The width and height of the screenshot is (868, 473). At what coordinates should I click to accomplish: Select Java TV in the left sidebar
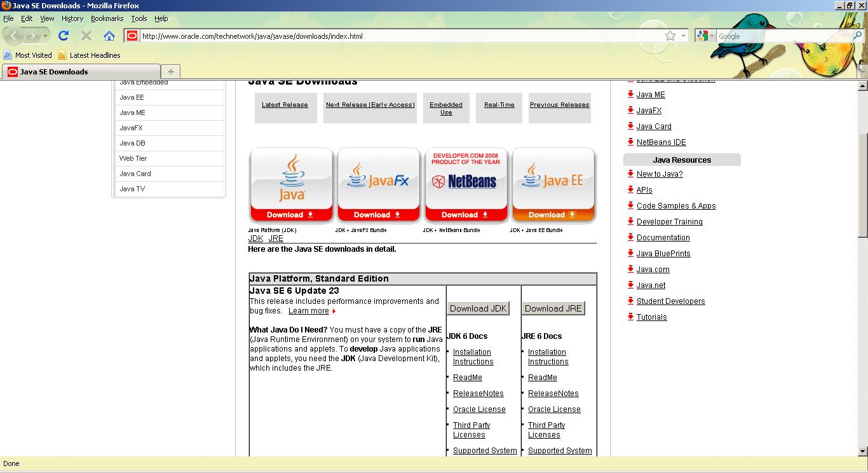click(132, 189)
